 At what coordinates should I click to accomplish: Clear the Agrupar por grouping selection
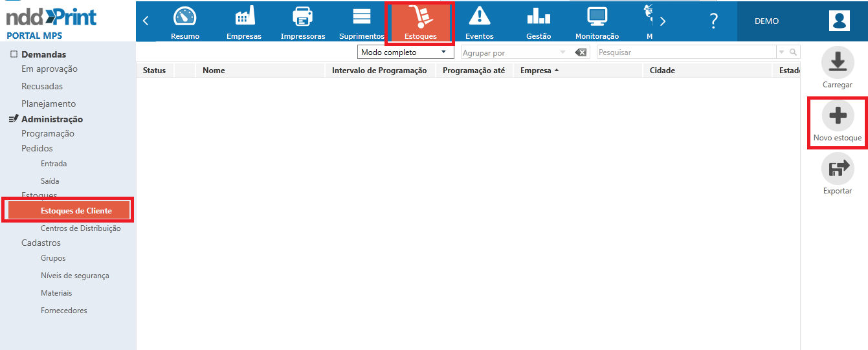pyautogui.click(x=581, y=52)
